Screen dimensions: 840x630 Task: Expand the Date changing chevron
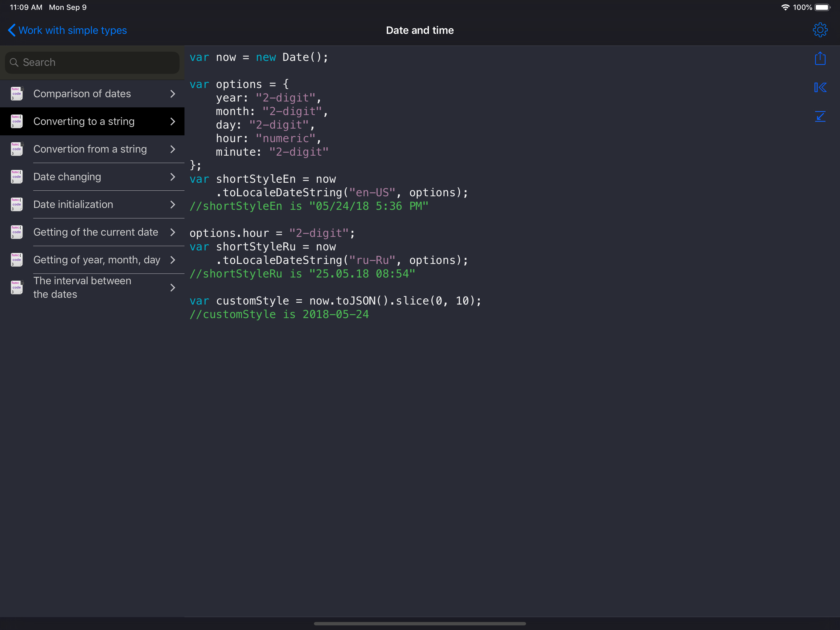pos(173,176)
